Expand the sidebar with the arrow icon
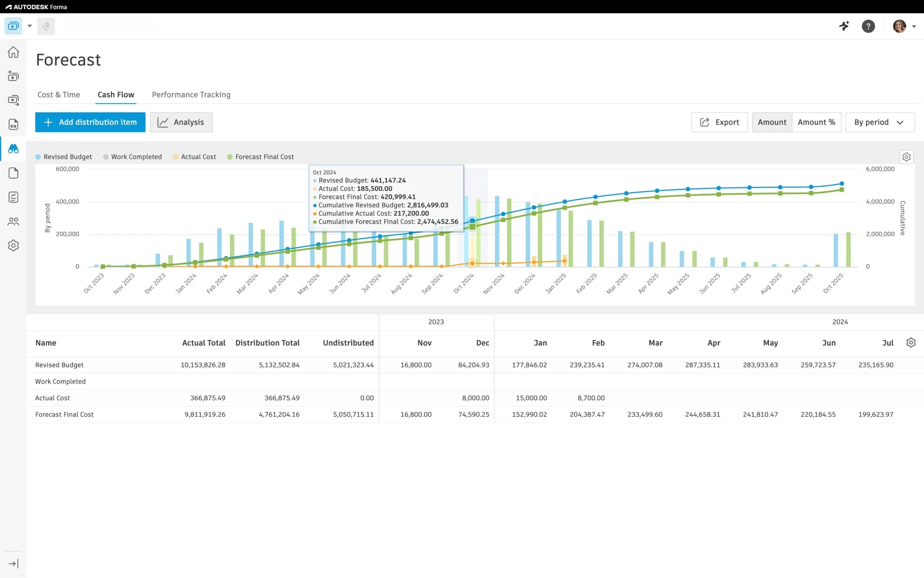This screenshot has height=578, width=924. 13,564
